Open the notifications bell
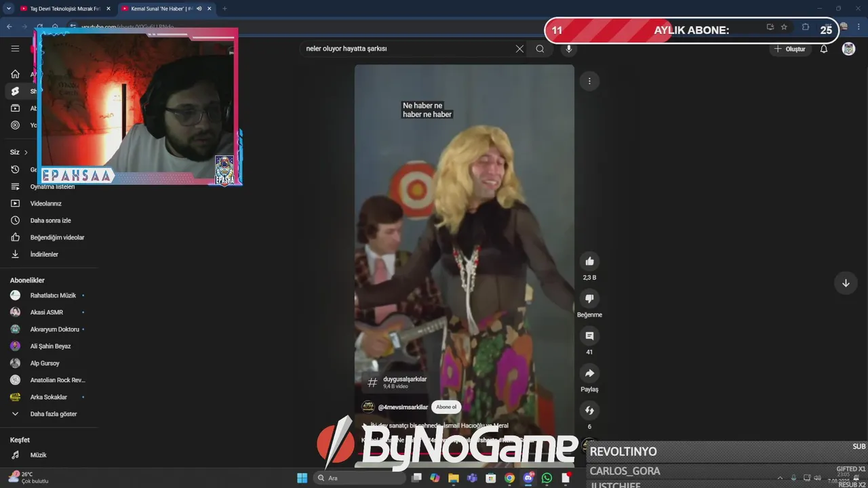Image resolution: width=868 pixels, height=488 pixels. 824,49
